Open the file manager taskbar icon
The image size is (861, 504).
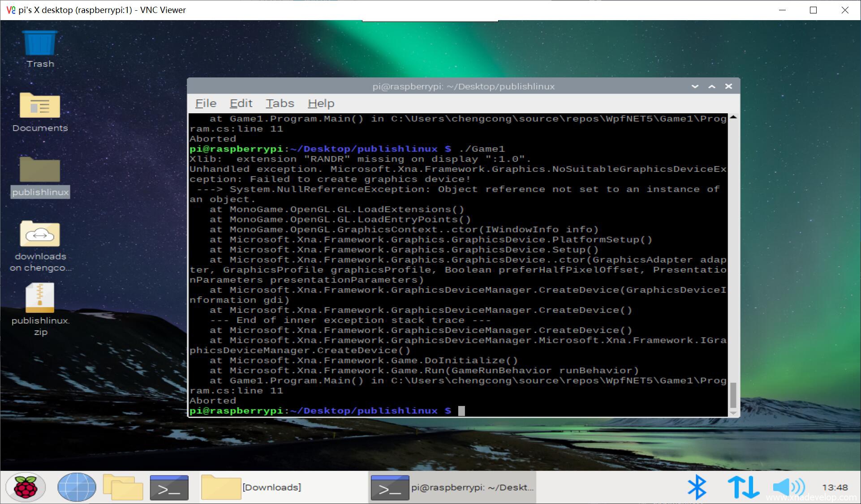[123, 487]
